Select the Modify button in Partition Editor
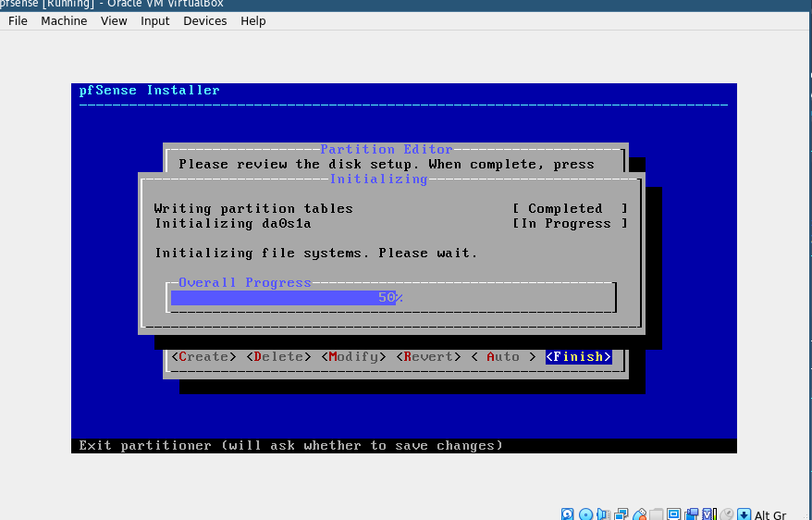The image size is (812, 520). coord(353,357)
